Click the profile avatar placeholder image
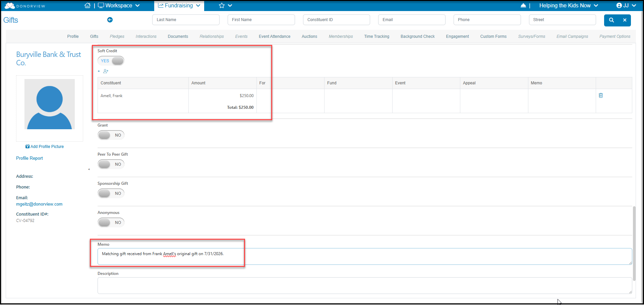The height and width of the screenshot is (305, 644). [x=50, y=104]
